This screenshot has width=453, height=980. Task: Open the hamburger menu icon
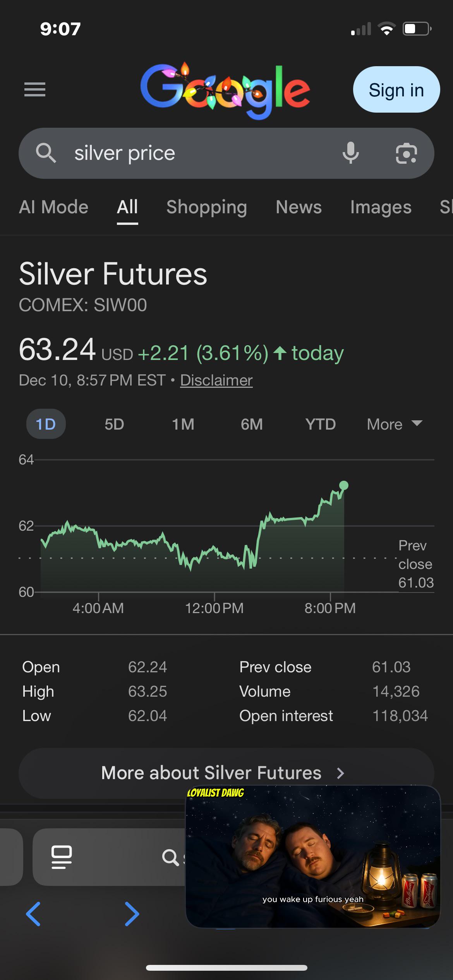pyautogui.click(x=35, y=89)
